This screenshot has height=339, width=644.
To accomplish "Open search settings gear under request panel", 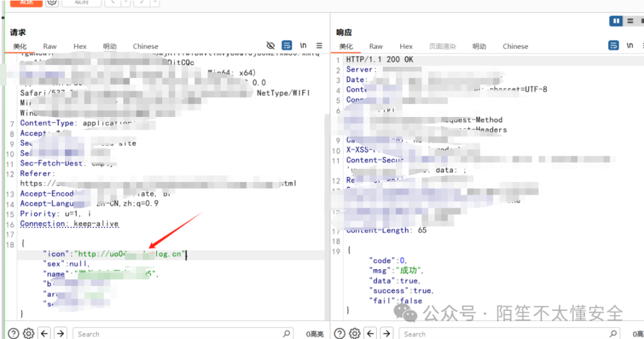I will click(29, 333).
